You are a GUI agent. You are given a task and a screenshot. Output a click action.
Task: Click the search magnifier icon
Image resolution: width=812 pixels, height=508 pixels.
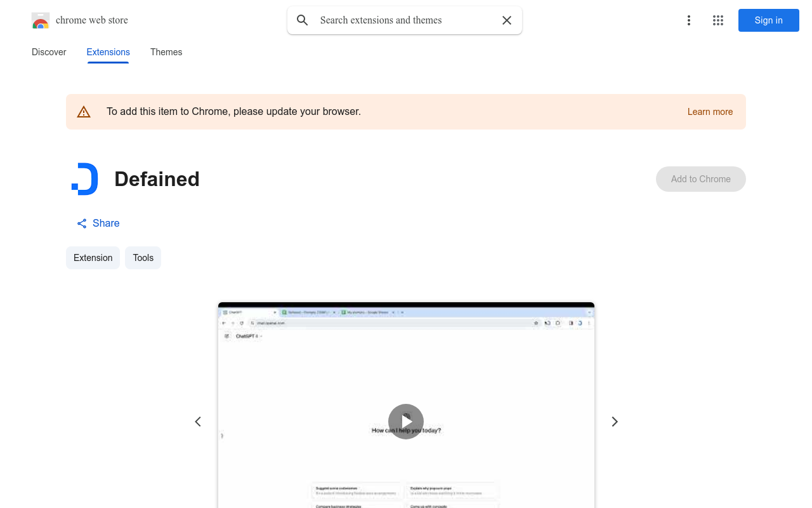coord(303,20)
